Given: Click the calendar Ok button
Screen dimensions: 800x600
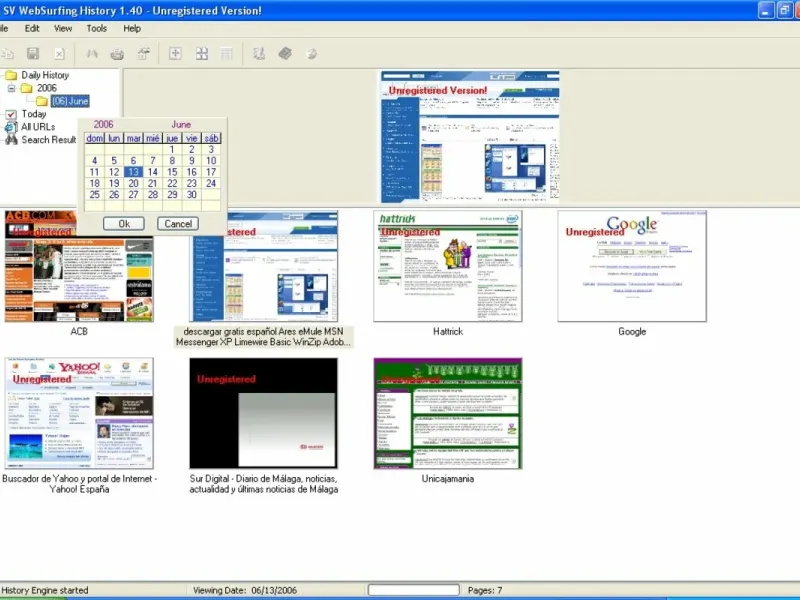Looking at the screenshot, I should point(124,223).
